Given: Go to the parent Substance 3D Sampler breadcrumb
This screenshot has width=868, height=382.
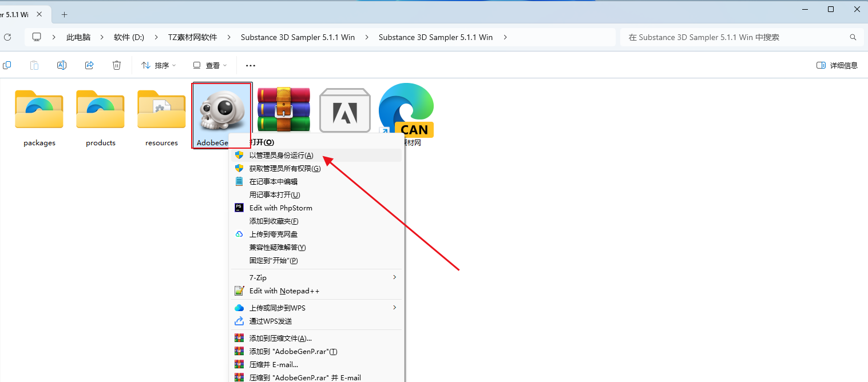Looking at the screenshot, I should coord(298,37).
